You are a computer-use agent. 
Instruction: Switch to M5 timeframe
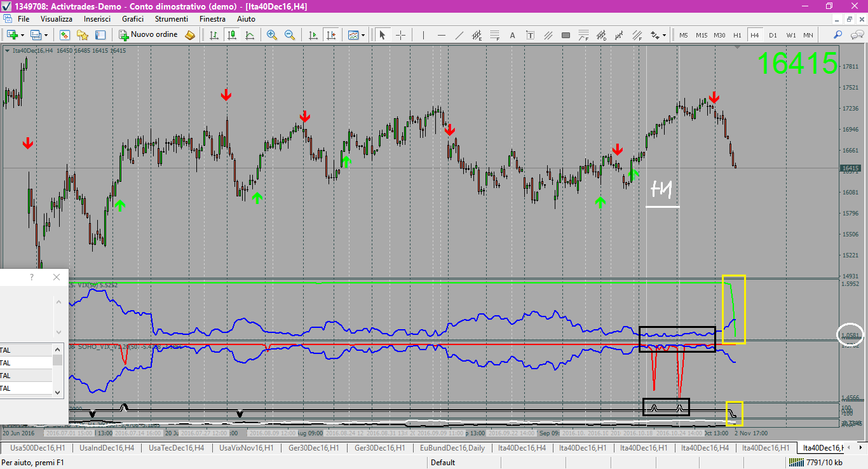pos(684,35)
